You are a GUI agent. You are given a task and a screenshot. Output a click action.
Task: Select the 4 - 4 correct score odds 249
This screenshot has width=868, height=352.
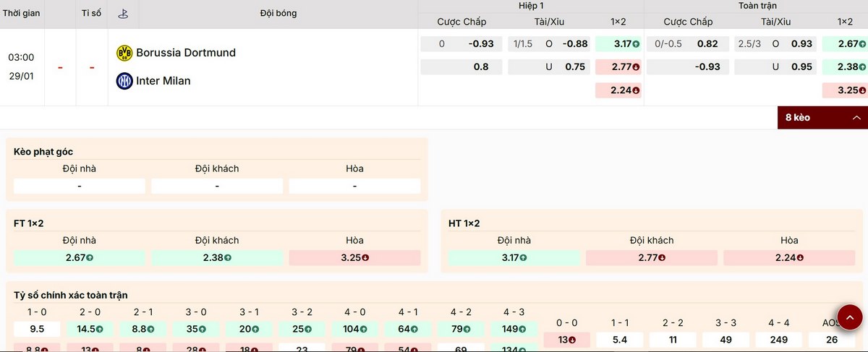coord(779,340)
